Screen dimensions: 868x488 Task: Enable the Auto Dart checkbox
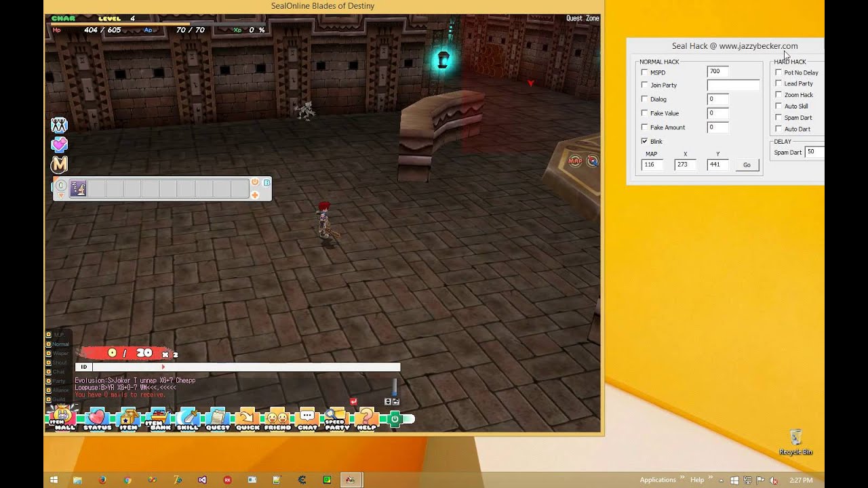pyautogui.click(x=778, y=128)
